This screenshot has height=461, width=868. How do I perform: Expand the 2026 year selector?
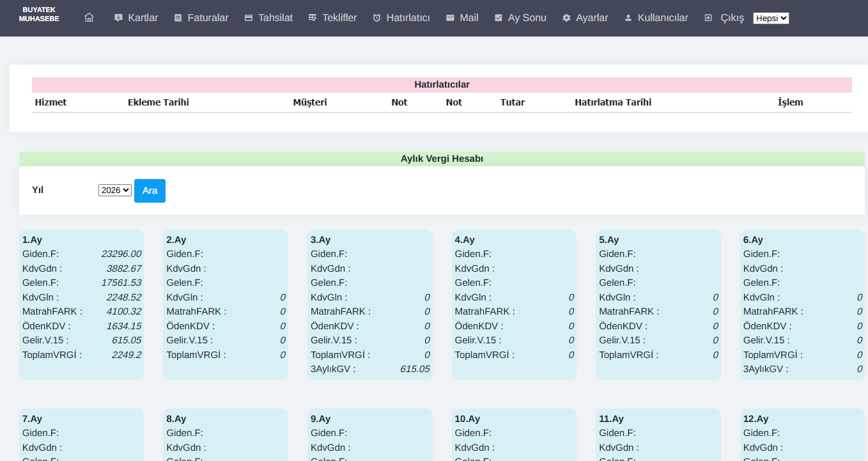pos(115,190)
